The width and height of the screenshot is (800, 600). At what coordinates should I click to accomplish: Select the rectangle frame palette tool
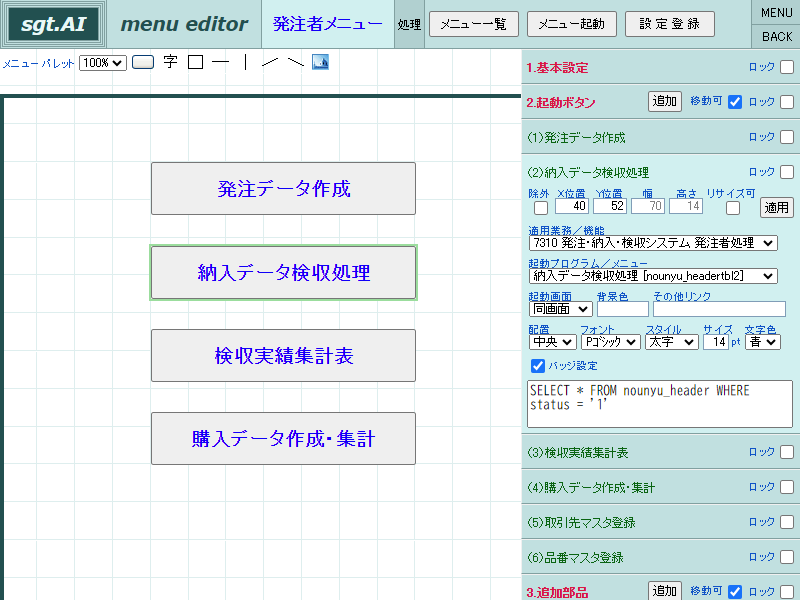[195, 62]
